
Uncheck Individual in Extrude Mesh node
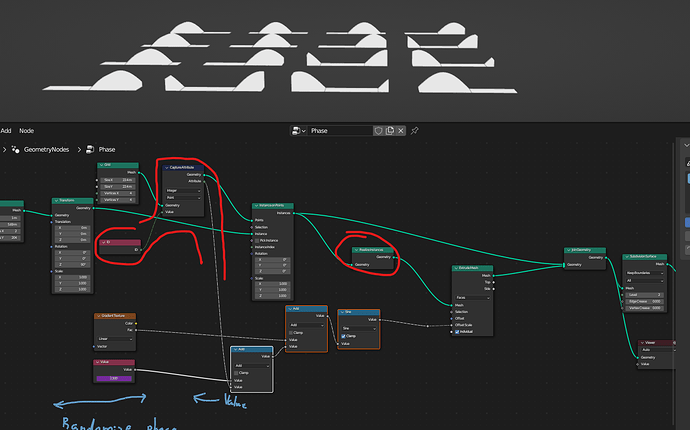click(457, 332)
